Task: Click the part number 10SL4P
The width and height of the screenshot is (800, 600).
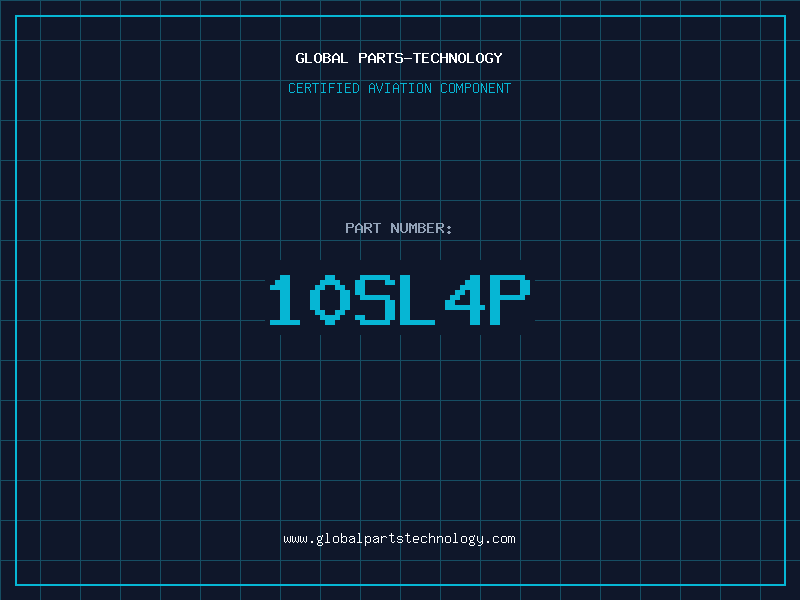Action: coord(400,299)
